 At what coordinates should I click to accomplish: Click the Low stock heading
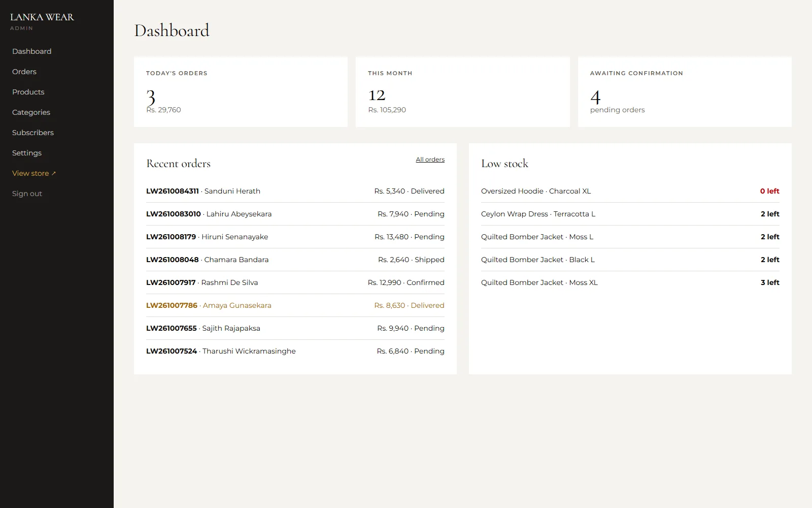(x=504, y=164)
